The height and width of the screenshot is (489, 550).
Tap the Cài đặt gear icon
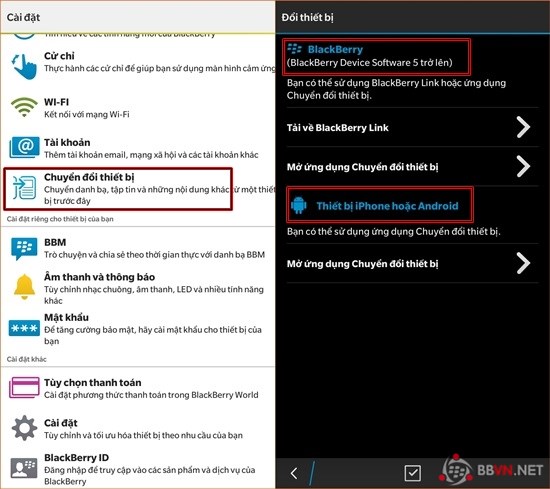(24, 428)
